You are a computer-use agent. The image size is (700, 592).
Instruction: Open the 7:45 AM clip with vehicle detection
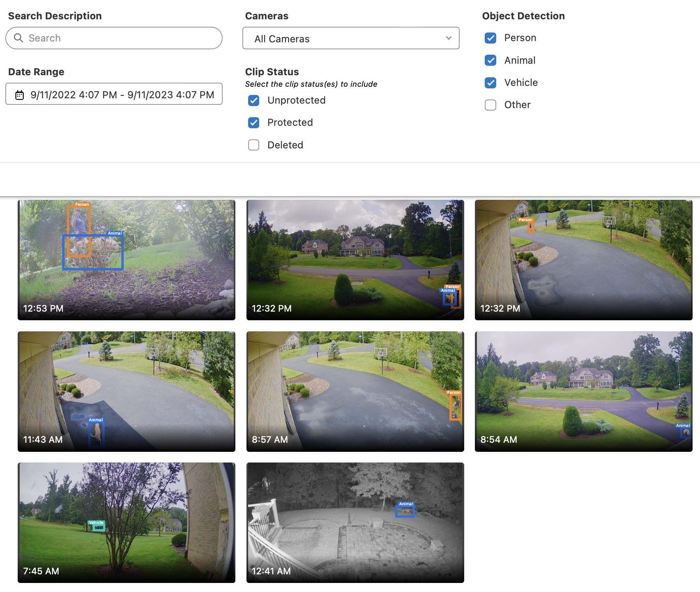126,523
